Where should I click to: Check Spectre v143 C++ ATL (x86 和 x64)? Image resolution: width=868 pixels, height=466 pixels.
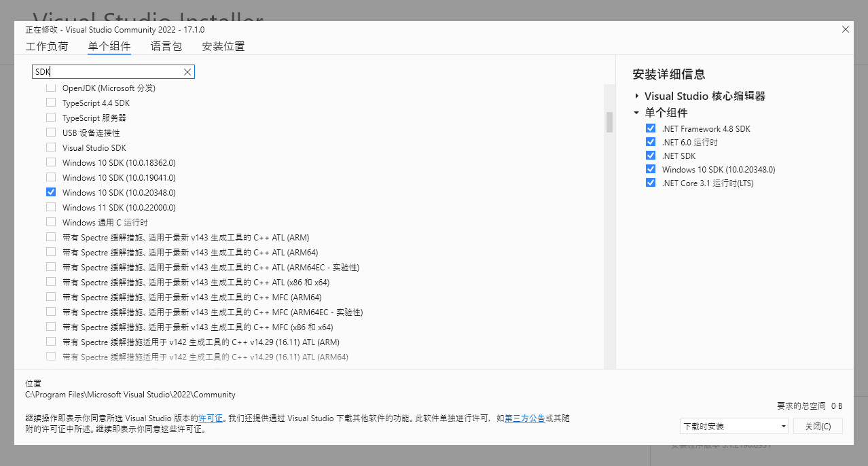point(51,282)
